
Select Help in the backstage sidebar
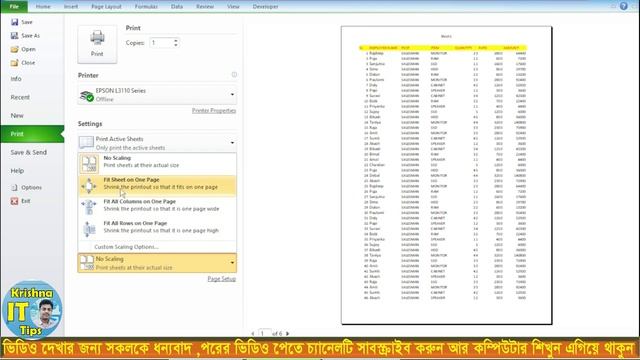17,171
